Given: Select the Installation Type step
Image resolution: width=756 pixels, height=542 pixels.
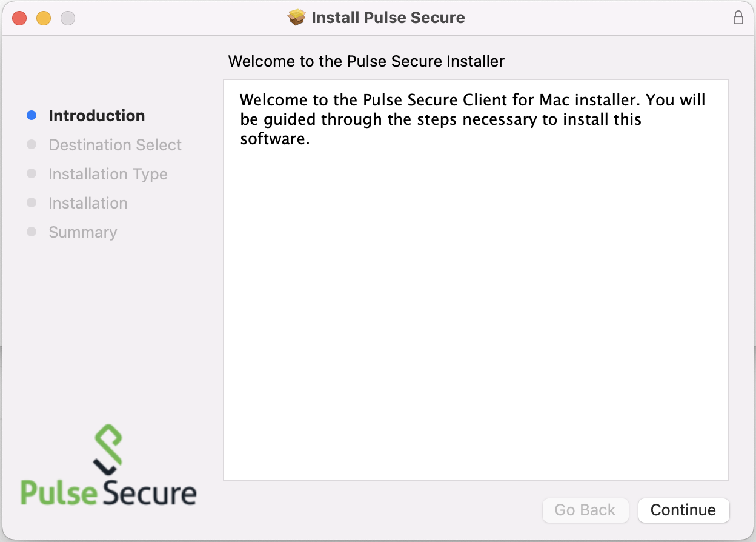Looking at the screenshot, I should [108, 174].
